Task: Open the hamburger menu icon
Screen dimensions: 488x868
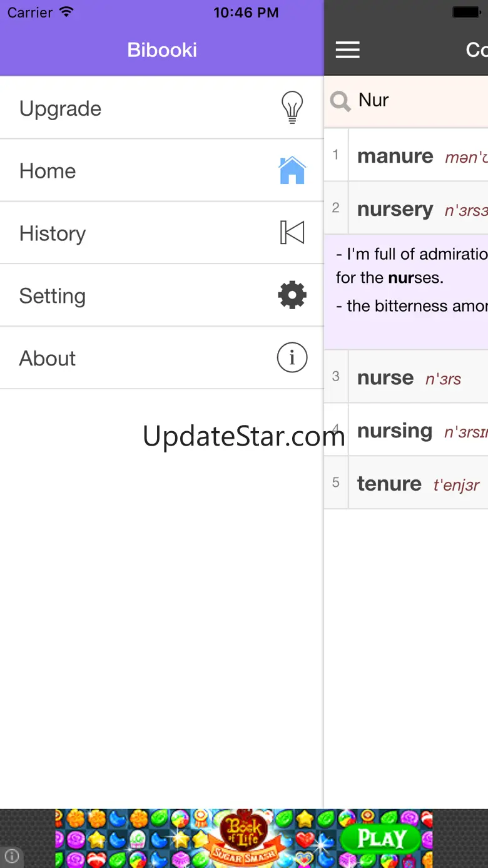Action: [x=348, y=50]
